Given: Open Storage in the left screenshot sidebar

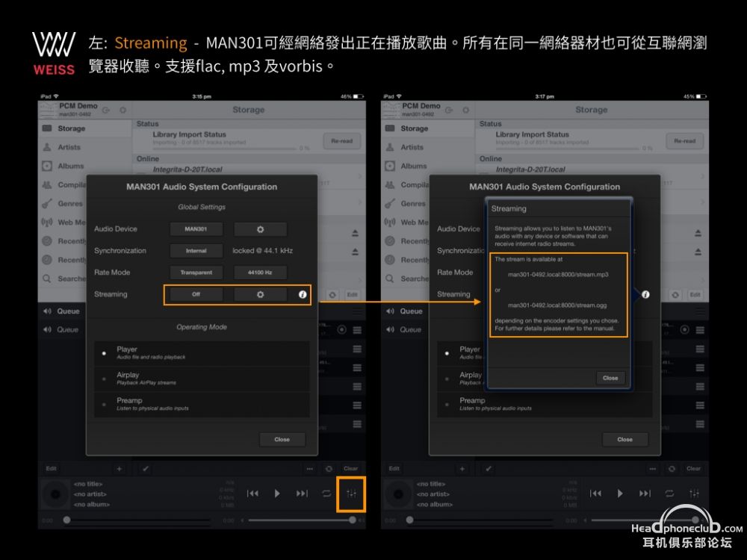Looking at the screenshot, I should 85,128.
